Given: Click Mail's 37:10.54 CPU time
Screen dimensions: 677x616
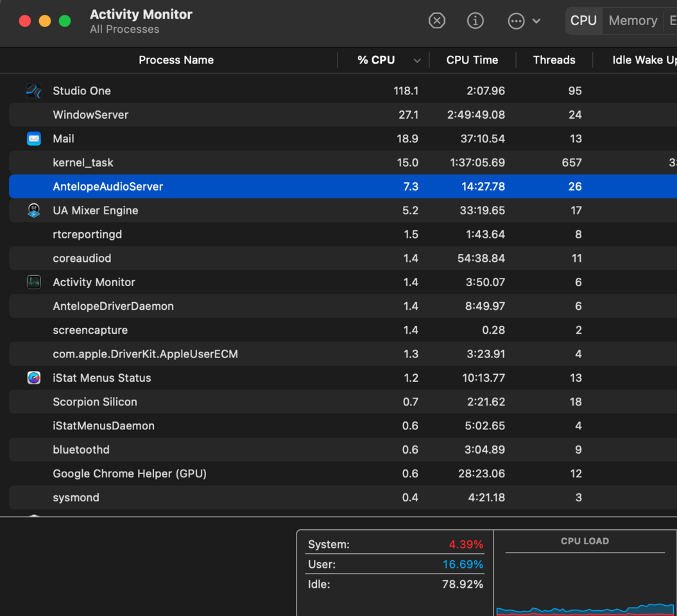Looking at the screenshot, I should tap(483, 139).
